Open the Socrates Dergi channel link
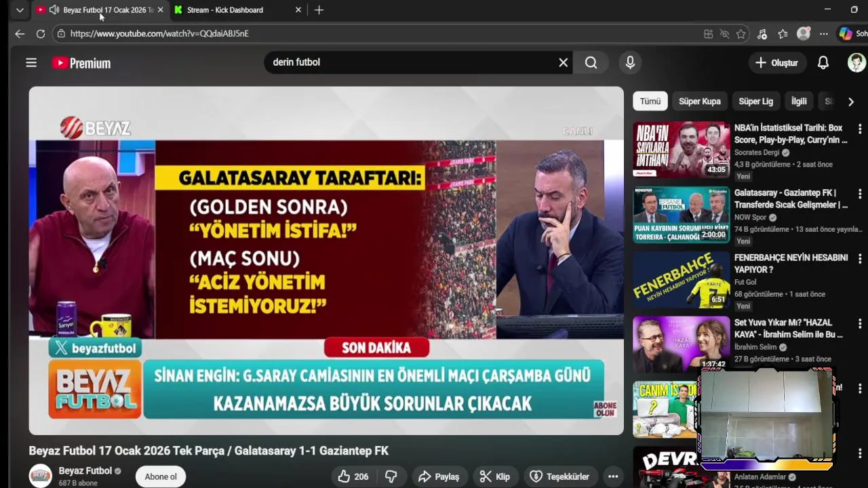Screen dimensions: 868x488 [757, 152]
